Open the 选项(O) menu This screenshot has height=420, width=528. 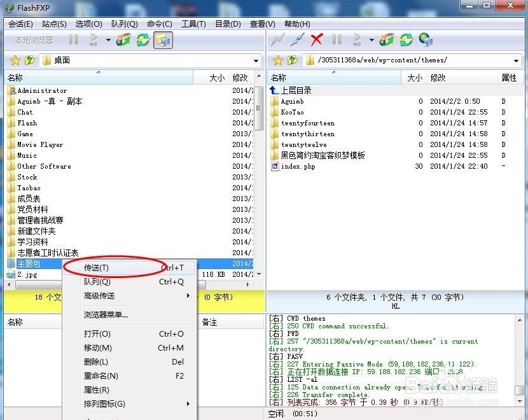point(88,24)
